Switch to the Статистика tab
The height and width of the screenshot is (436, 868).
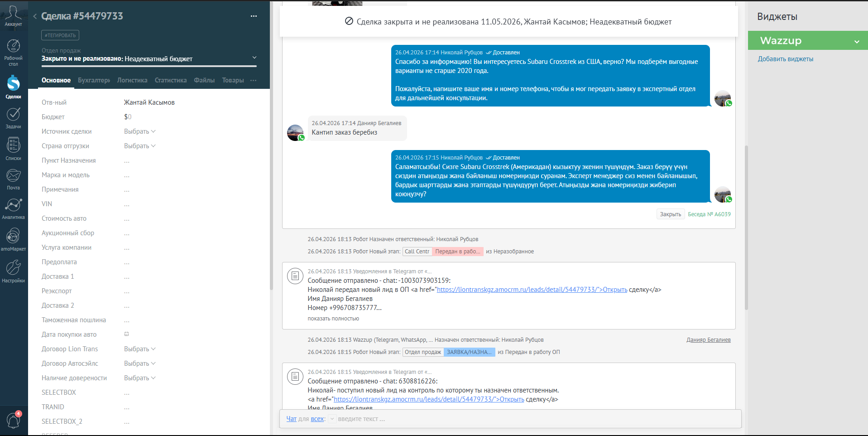click(171, 80)
